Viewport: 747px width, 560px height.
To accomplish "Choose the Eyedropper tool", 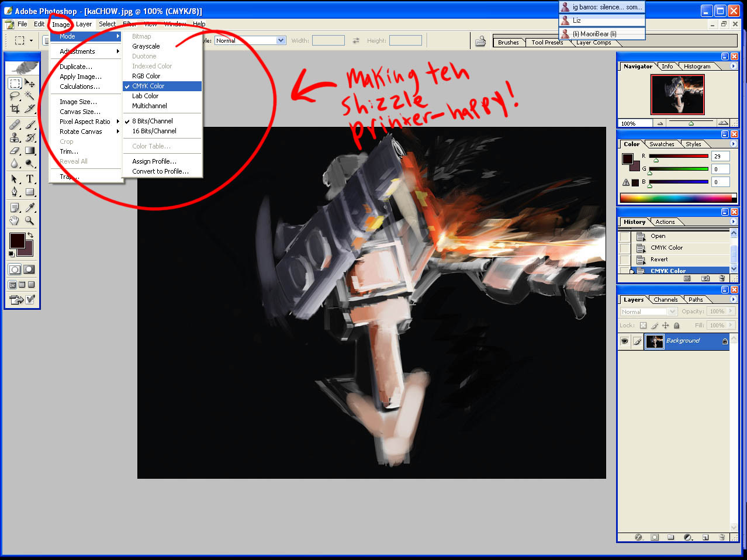I will click(x=30, y=208).
